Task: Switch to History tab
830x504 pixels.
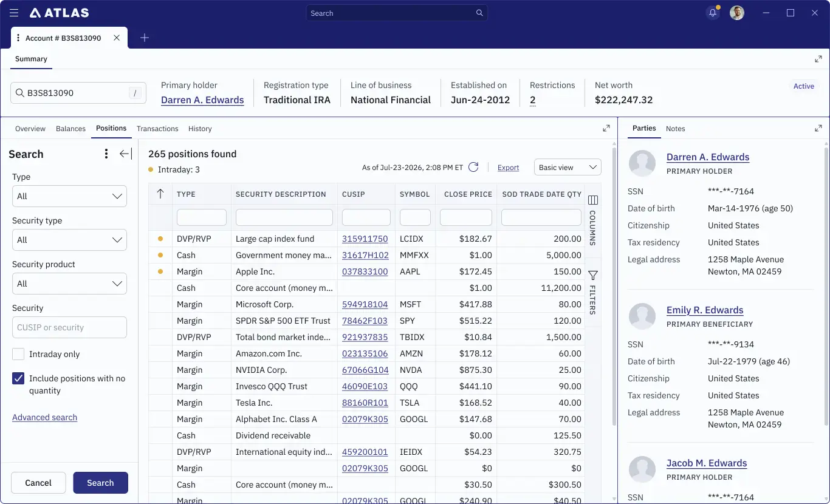Action: coord(200,129)
